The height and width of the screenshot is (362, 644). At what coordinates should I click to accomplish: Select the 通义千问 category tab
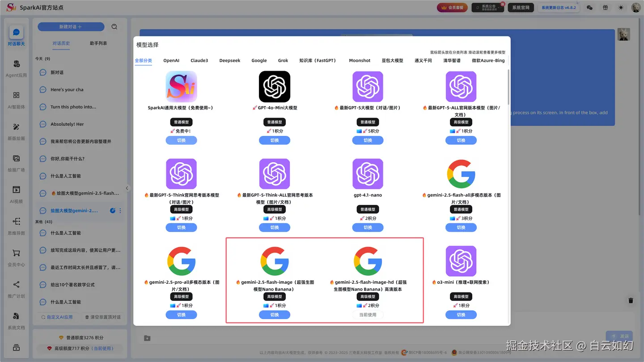(x=423, y=60)
